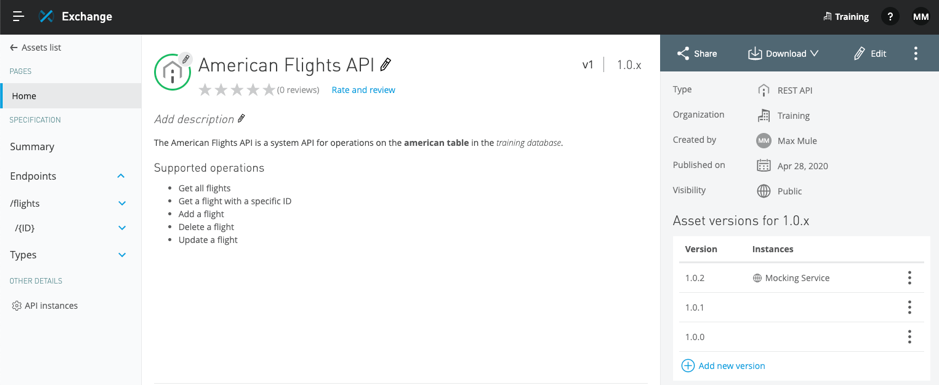Expand the Types section
The image size is (939, 385).
coord(122,255)
